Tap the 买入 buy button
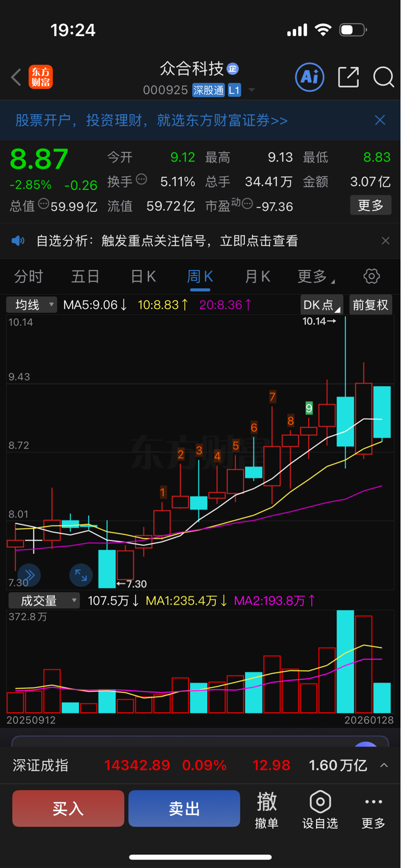The height and width of the screenshot is (868, 401). [x=68, y=809]
